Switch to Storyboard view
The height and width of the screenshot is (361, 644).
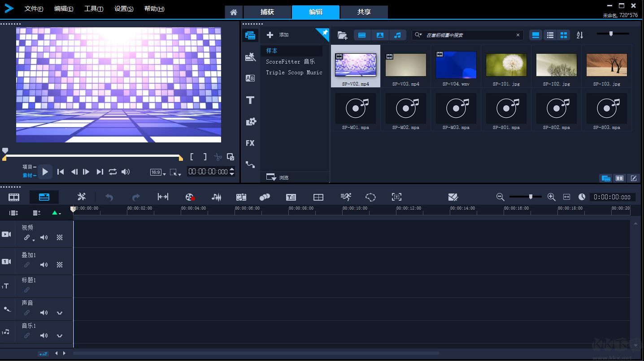14,197
